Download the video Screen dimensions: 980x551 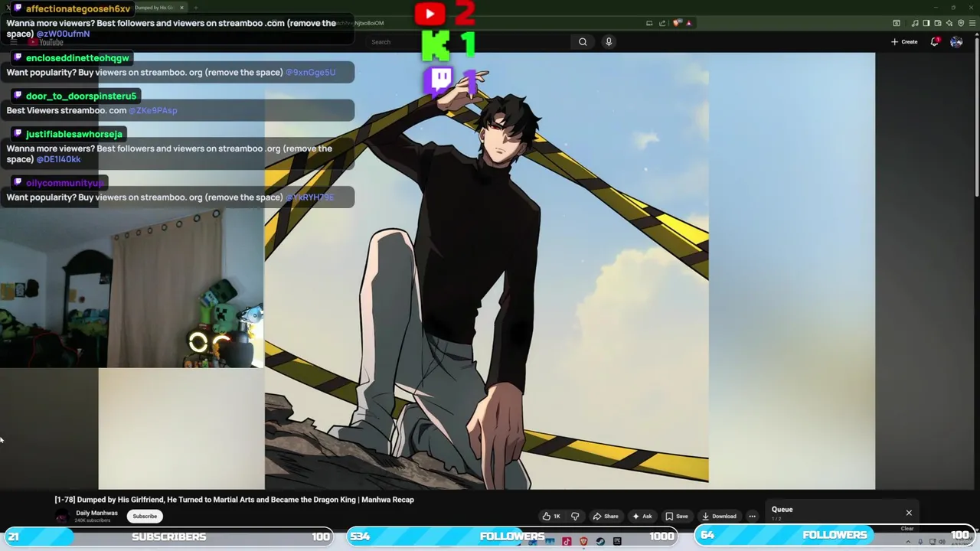[x=719, y=516]
